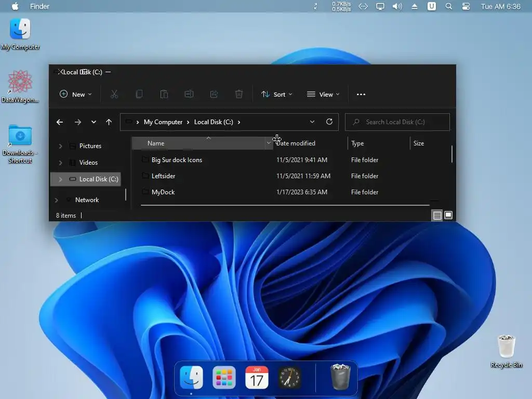Sort by Date modified column header

(x=296, y=143)
